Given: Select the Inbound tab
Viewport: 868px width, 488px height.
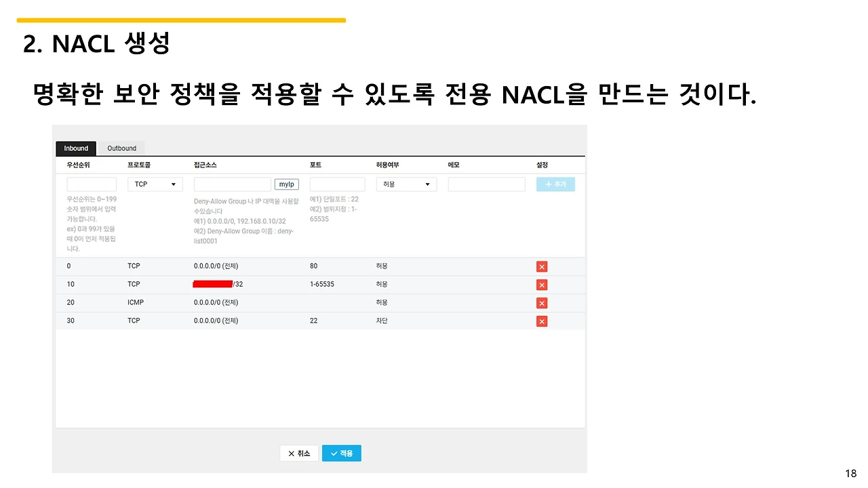Looking at the screenshot, I should click(x=76, y=148).
